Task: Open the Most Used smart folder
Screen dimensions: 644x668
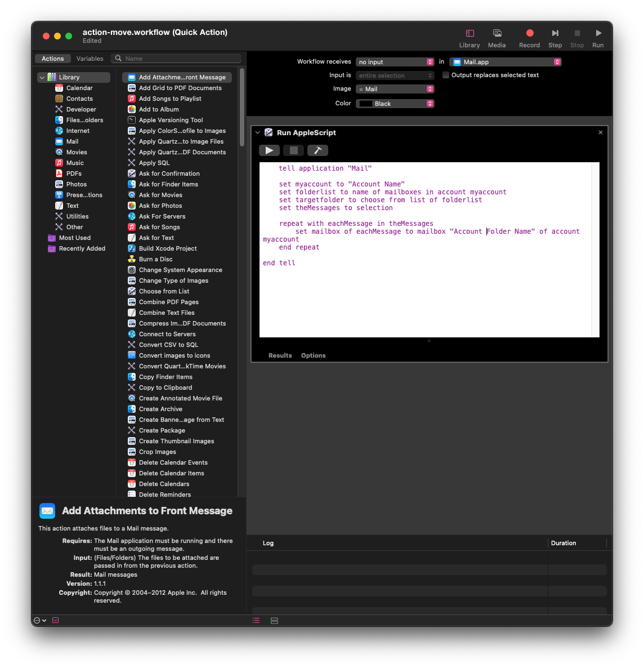Action: point(69,238)
